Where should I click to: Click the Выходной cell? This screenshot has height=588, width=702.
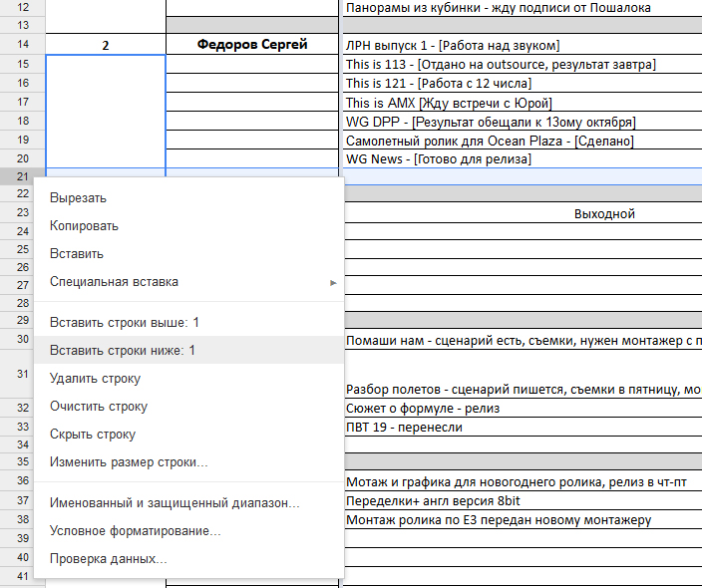point(523,213)
